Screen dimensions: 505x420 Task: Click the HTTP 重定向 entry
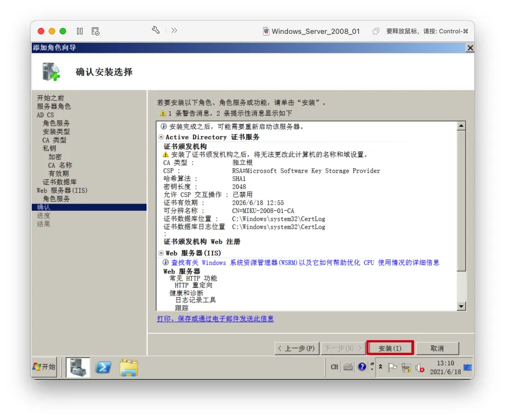[x=193, y=285]
